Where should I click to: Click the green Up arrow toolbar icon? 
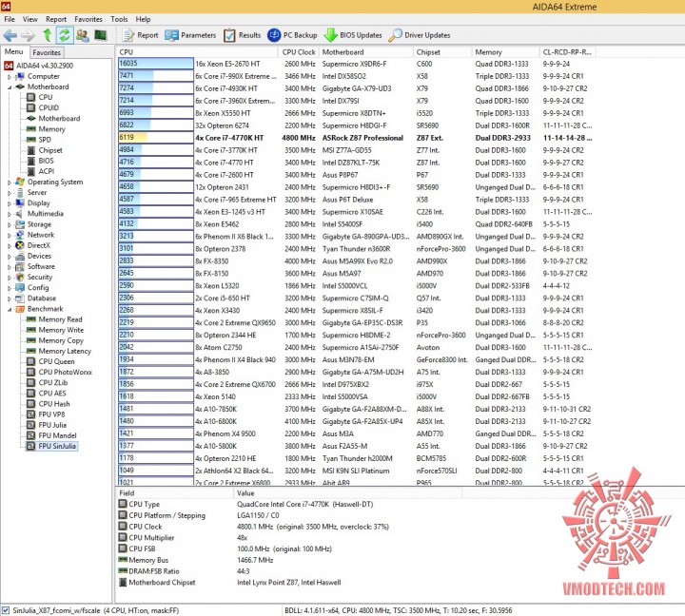pos(48,35)
